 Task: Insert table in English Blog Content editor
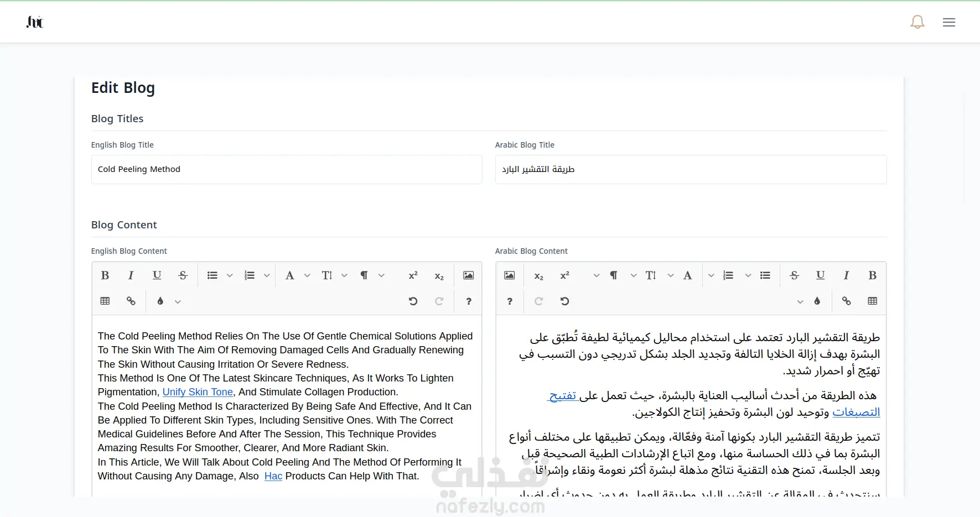(x=105, y=301)
